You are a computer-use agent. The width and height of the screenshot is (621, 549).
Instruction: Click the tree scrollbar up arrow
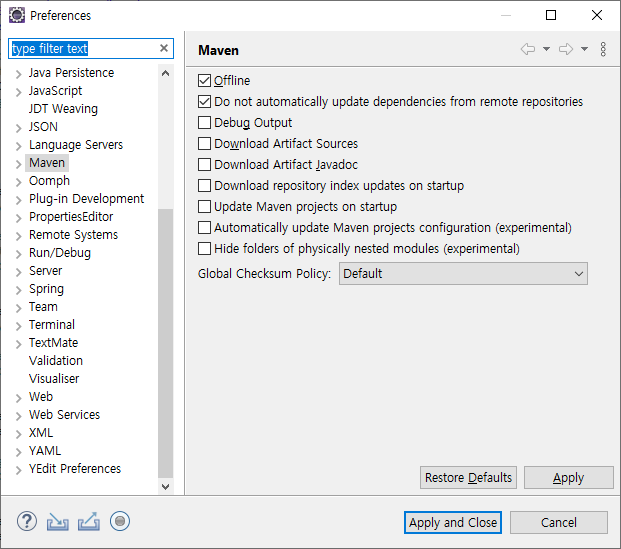166,73
